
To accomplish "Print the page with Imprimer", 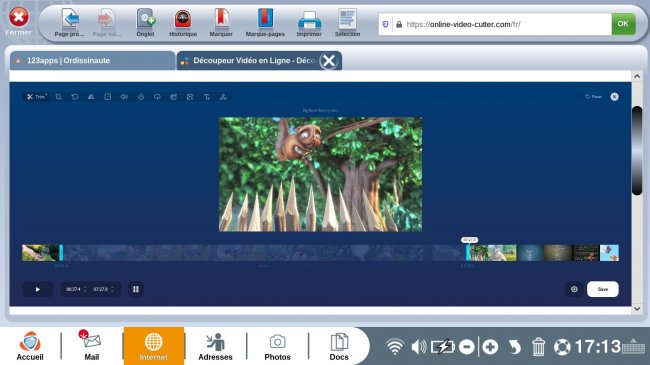I will pyautogui.click(x=309, y=23).
